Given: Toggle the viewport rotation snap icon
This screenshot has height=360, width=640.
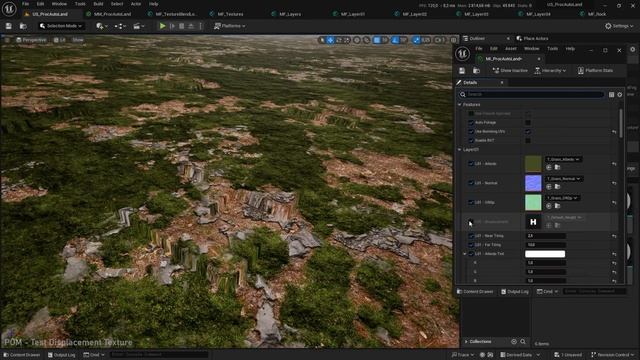Looking at the screenshot, I should (x=395, y=40).
